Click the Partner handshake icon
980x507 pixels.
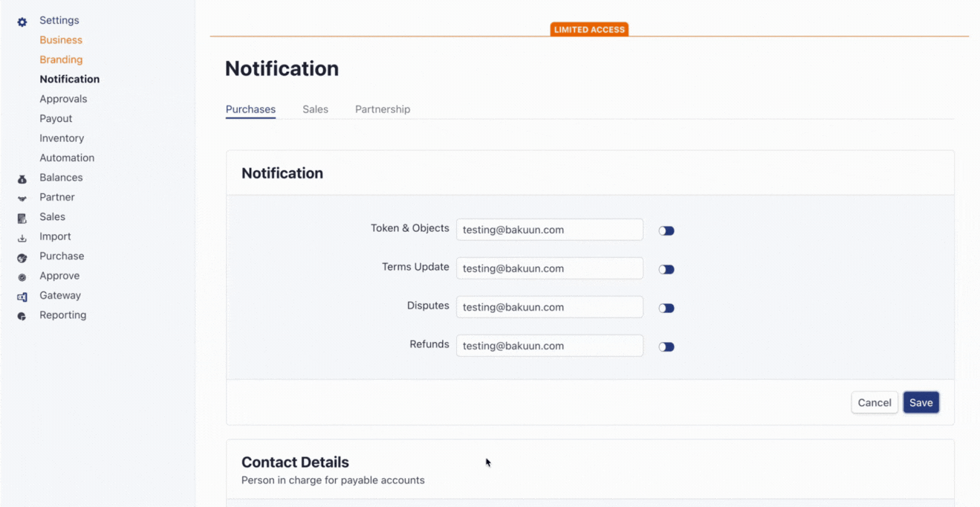point(22,197)
